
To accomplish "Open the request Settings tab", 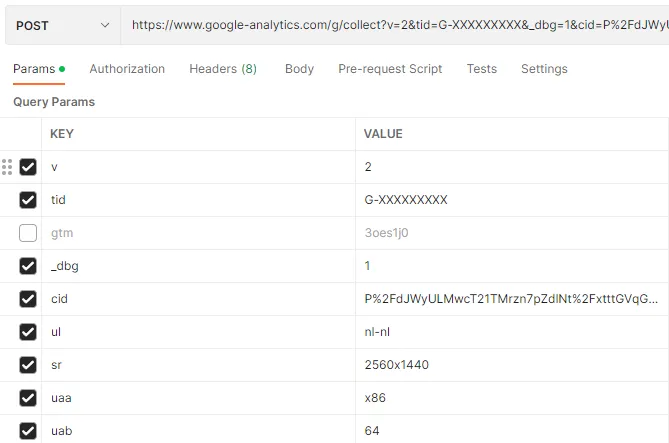I will (x=544, y=69).
